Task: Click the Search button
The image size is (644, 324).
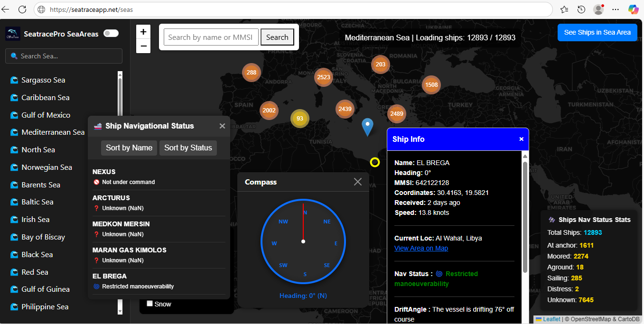Action: [x=277, y=37]
